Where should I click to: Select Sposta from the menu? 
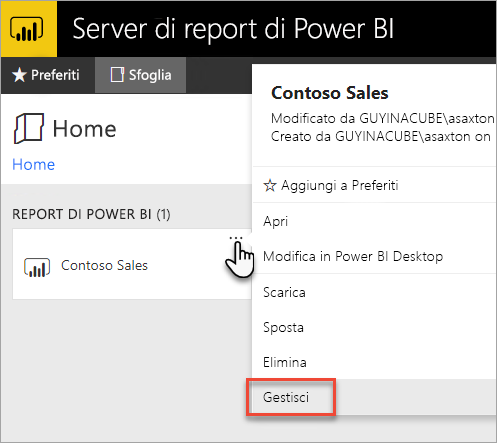pyautogui.click(x=374, y=327)
